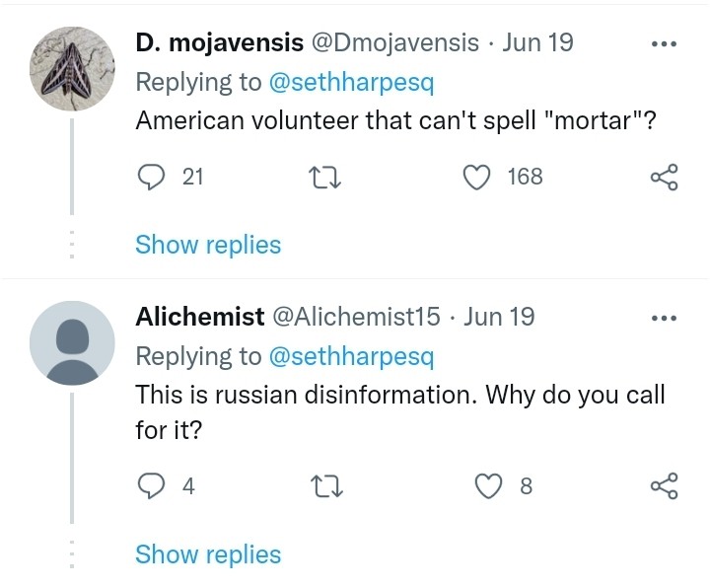The height and width of the screenshot is (588, 710).
Task: Visit Alichemist display name profile
Action: 199,317
